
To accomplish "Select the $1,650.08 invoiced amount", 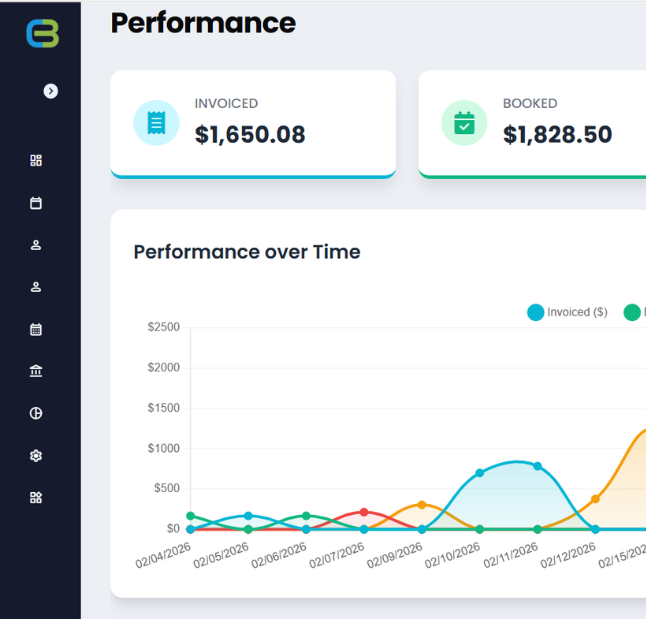I will click(250, 135).
